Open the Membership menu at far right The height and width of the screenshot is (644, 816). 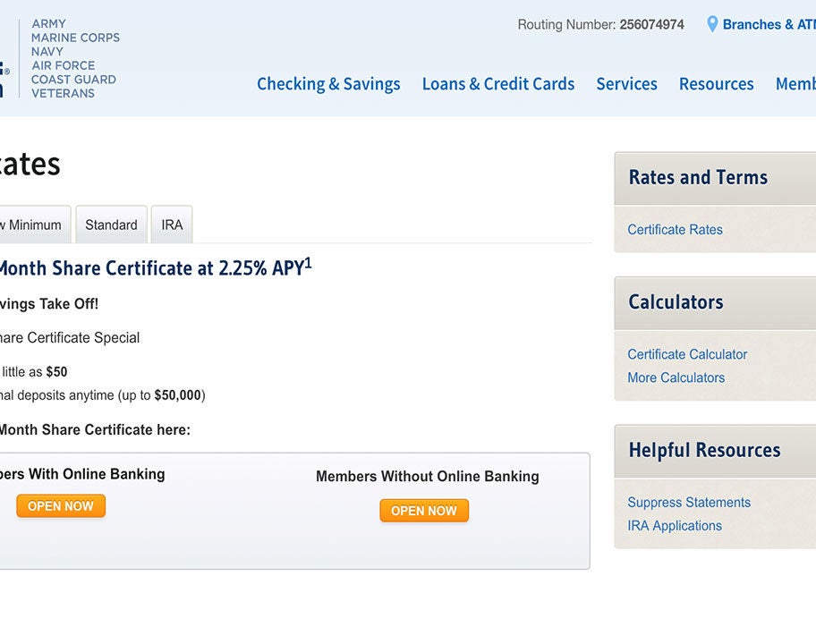pos(795,84)
